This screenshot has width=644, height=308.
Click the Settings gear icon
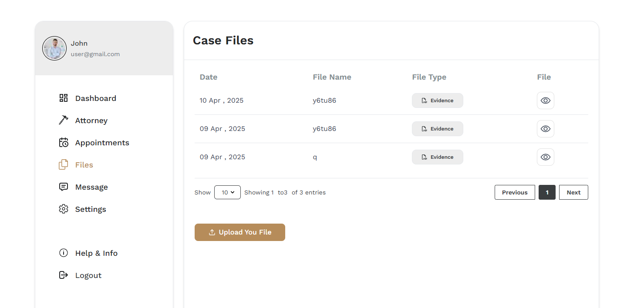(x=64, y=209)
